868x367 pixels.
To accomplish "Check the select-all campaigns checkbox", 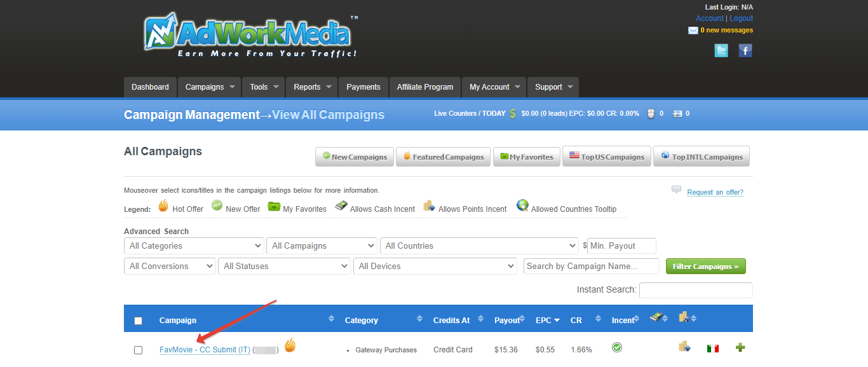I will (138, 321).
